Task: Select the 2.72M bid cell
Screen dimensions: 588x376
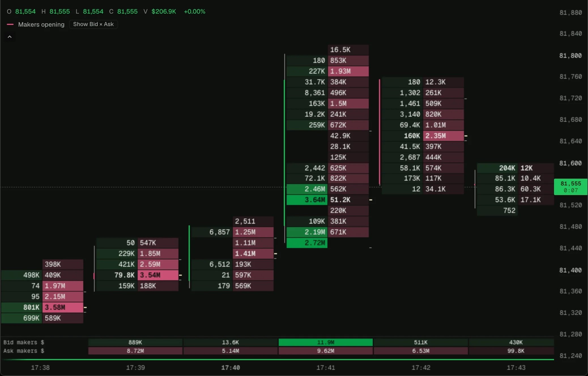Action: point(307,243)
